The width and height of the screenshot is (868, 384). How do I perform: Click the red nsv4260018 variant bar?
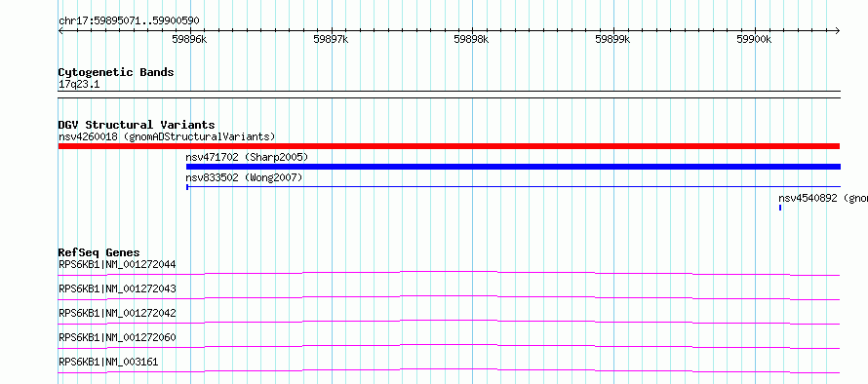[x=449, y=146]
